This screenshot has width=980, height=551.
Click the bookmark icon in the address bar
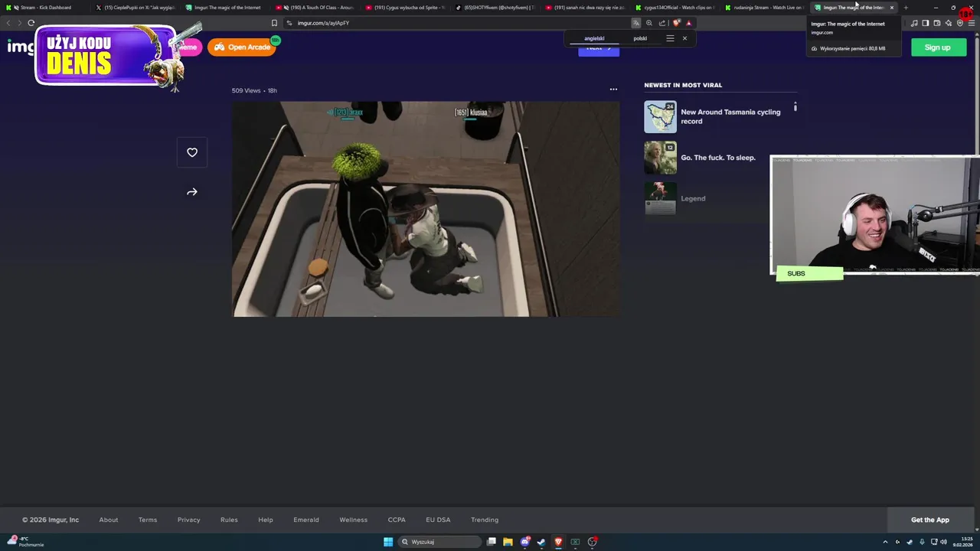(x=274, y=23)
